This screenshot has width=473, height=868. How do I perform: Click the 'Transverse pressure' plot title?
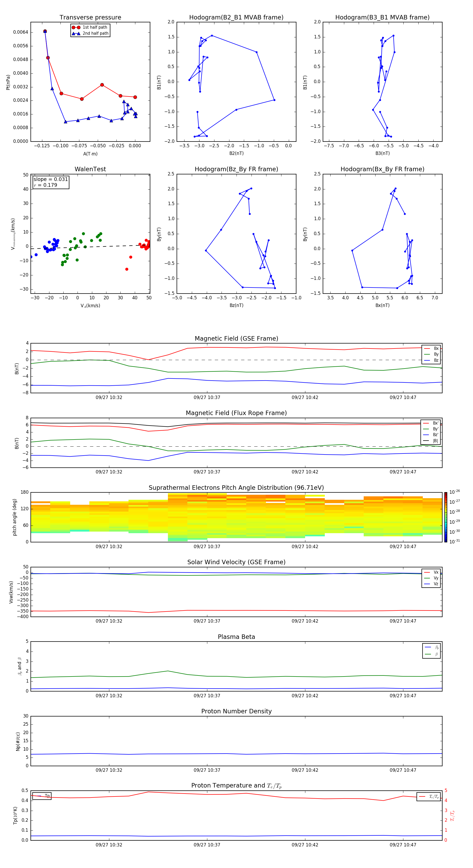point(90,18)
